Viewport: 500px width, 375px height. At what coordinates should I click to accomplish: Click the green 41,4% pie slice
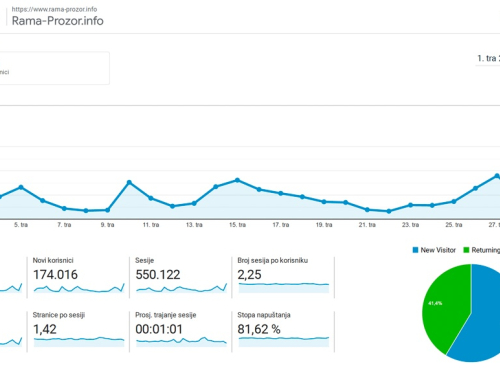[x=447, y=307]
